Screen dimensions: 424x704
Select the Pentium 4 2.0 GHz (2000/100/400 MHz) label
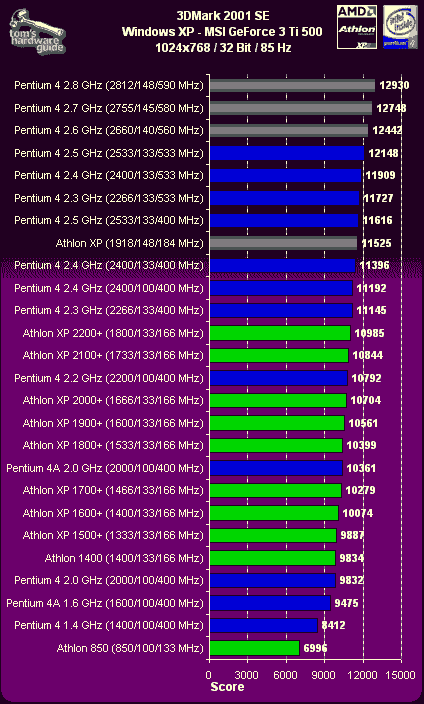[x=109, y=581]
